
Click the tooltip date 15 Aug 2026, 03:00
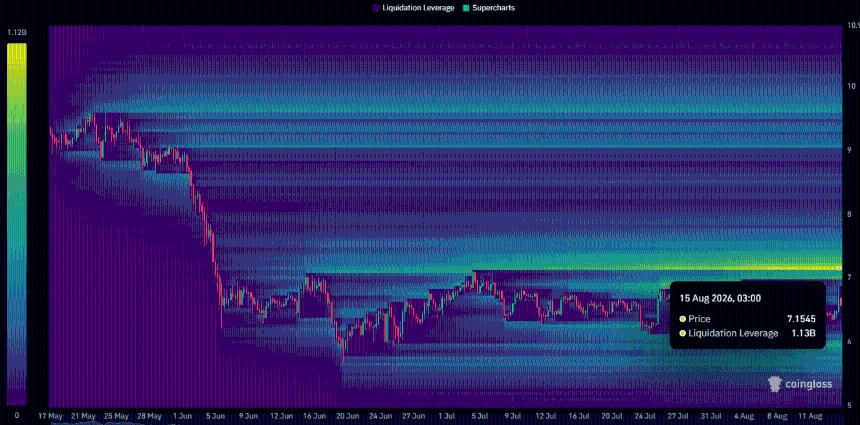(720, 298)
